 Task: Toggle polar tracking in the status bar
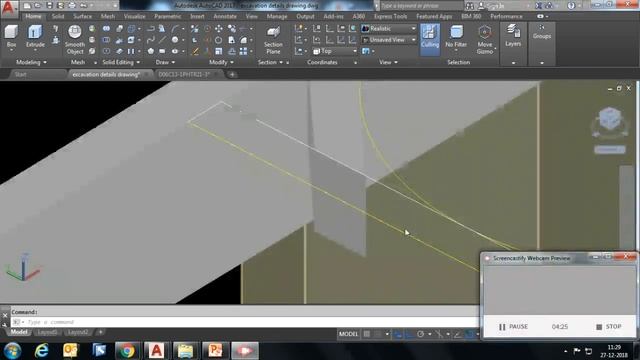tap(420, 334)
